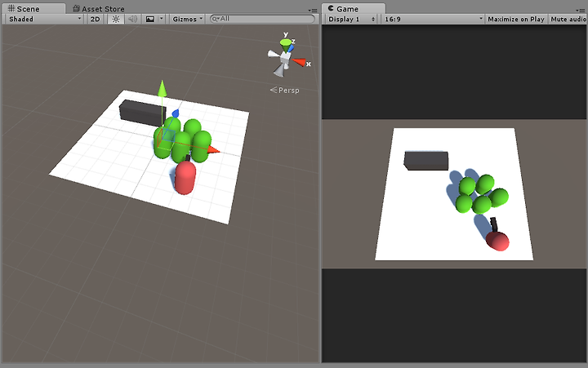
Task: Open the Shaded draw mode dropdown
Action: coord(45,19)
